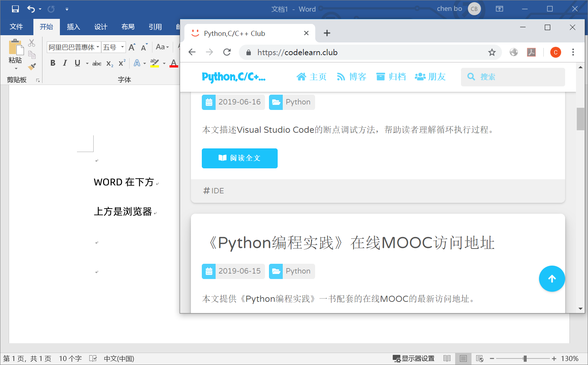Decrease font size with shrink icon

click(144, 47)
